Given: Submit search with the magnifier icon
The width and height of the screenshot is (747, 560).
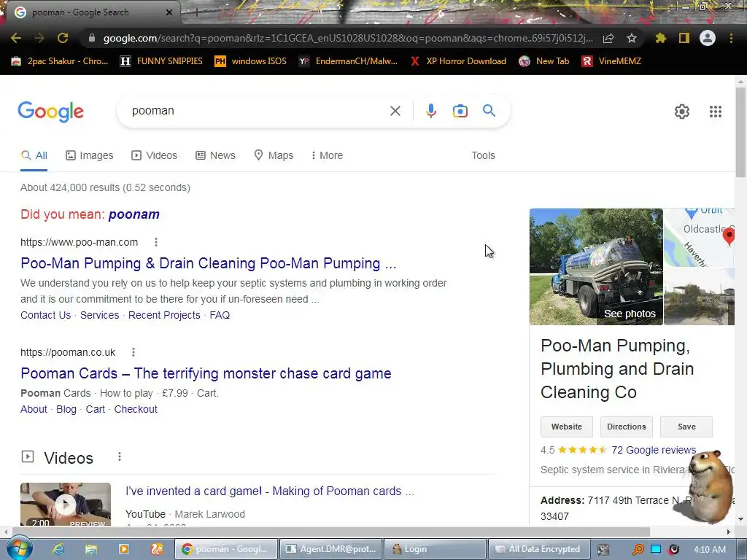Looking at the screenshot, I should (x=489, y=111).
